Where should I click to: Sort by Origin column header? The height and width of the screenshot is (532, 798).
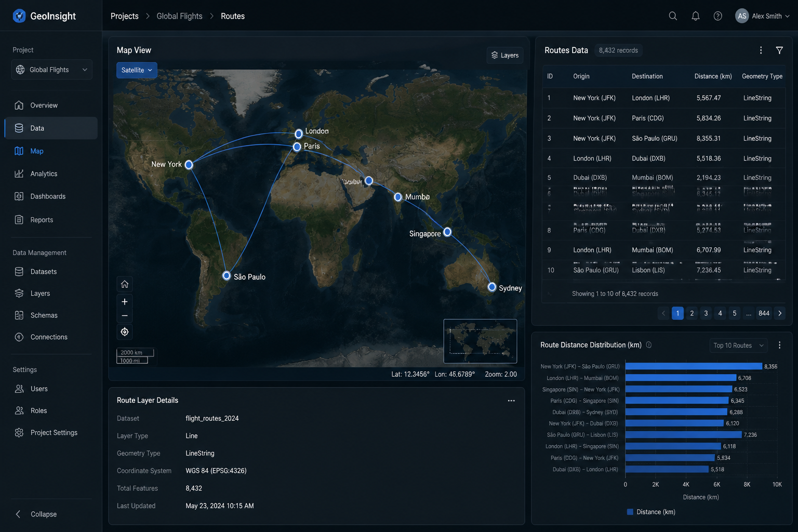[x=581, y=76]
